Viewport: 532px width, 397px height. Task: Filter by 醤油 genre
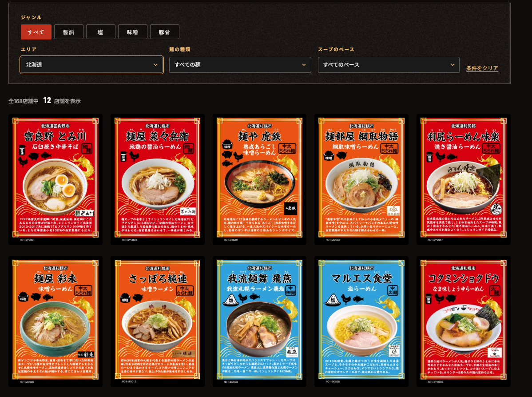point(68,32)
